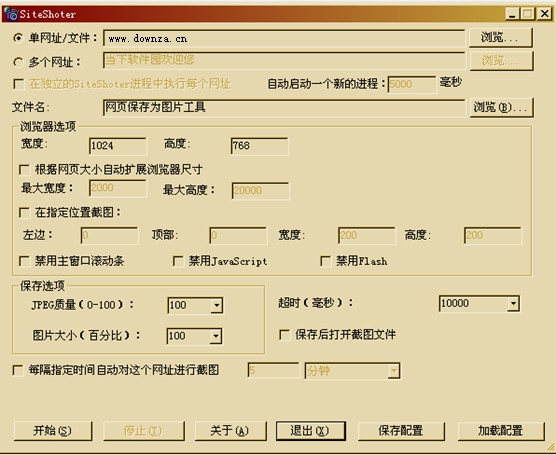Toggle 禁用JavaScript checkbox
Screen dimensions: 556x455
pyautogui.click(x=178, y=261)
